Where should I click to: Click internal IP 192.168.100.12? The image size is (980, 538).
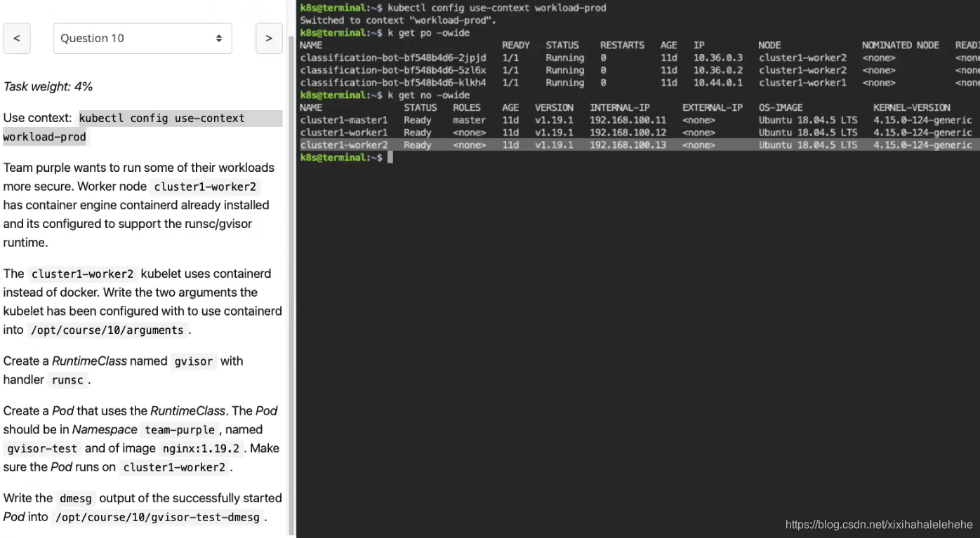tap(628, 133)
